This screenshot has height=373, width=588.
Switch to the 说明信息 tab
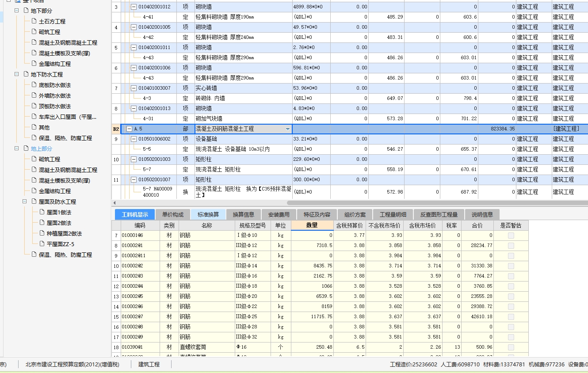(x=482, y=215)
